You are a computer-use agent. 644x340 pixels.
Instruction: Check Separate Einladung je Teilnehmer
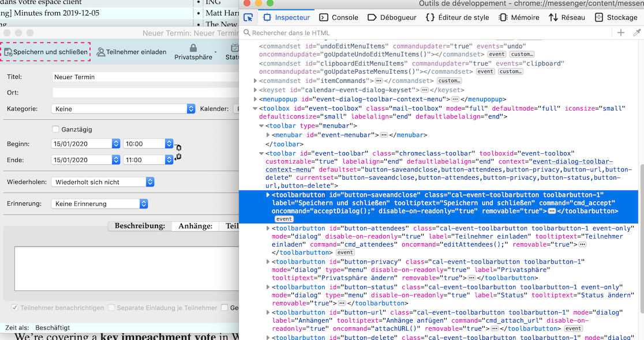pos(111,308)
